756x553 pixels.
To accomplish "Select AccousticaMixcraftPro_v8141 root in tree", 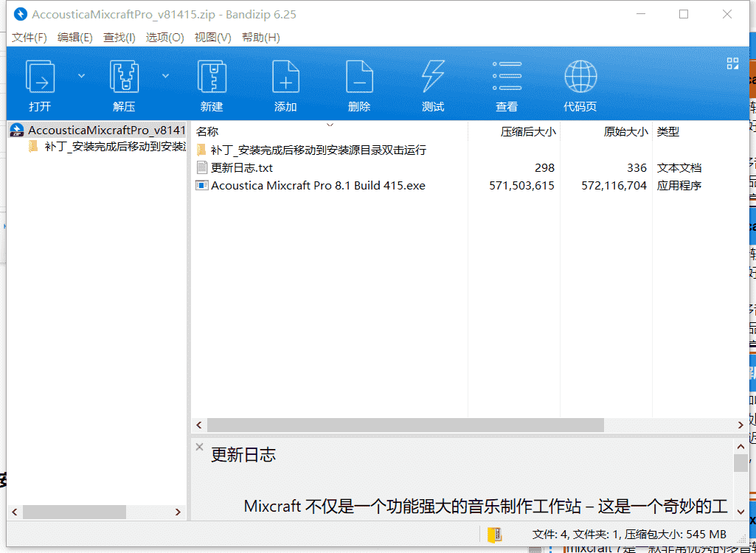I will tap(97, 131).
